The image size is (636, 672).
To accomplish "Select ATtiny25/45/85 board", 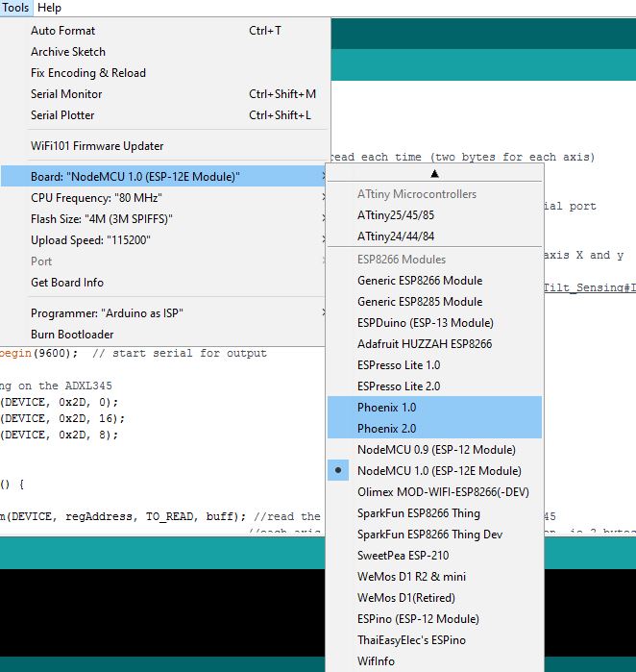I will point(434,215).
